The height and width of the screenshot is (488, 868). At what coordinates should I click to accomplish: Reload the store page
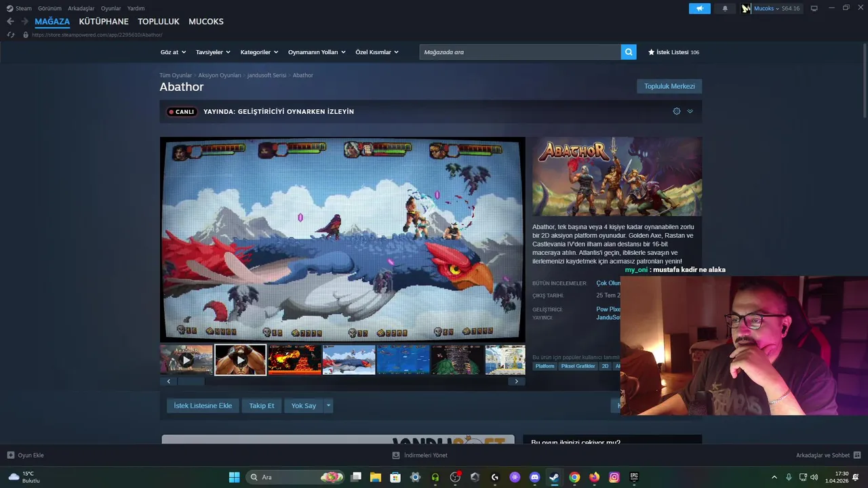tap(11, 35)
